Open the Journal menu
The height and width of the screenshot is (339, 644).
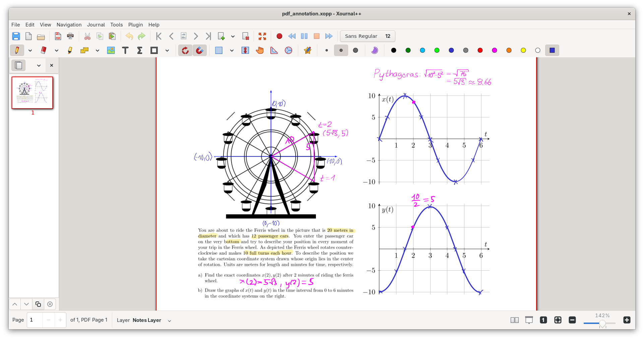tap(96, 25)
